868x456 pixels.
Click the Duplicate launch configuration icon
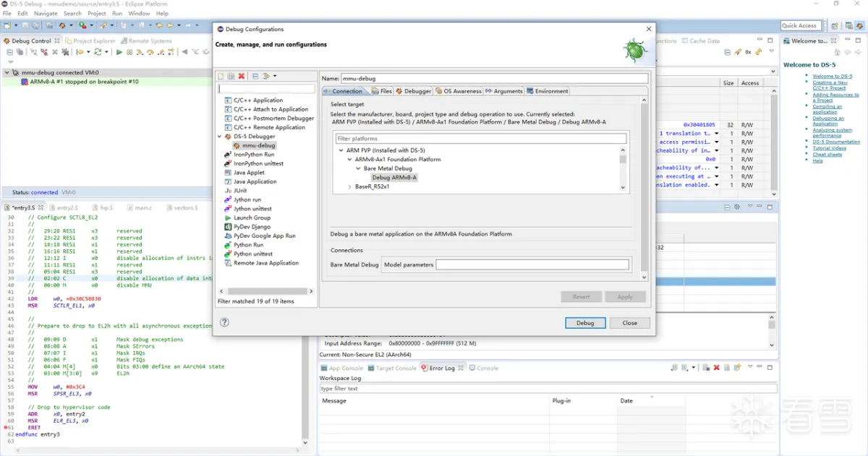tap(231, 76)
